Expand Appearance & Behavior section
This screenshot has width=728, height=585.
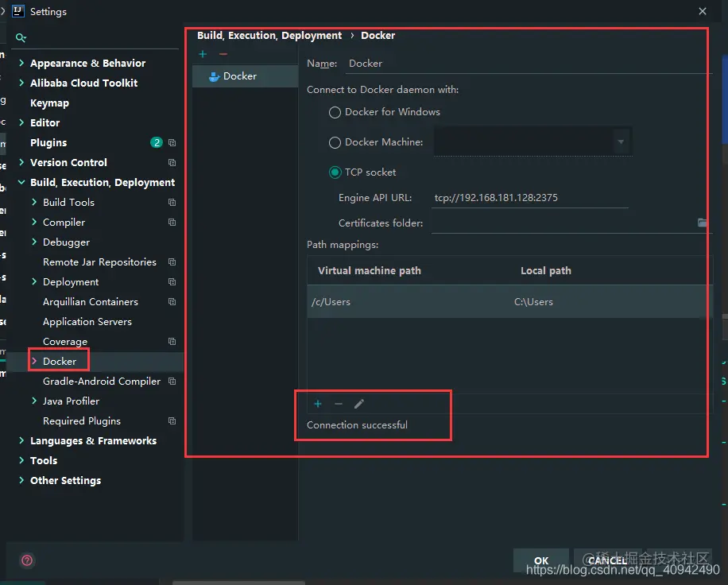(x=21, y=63)
